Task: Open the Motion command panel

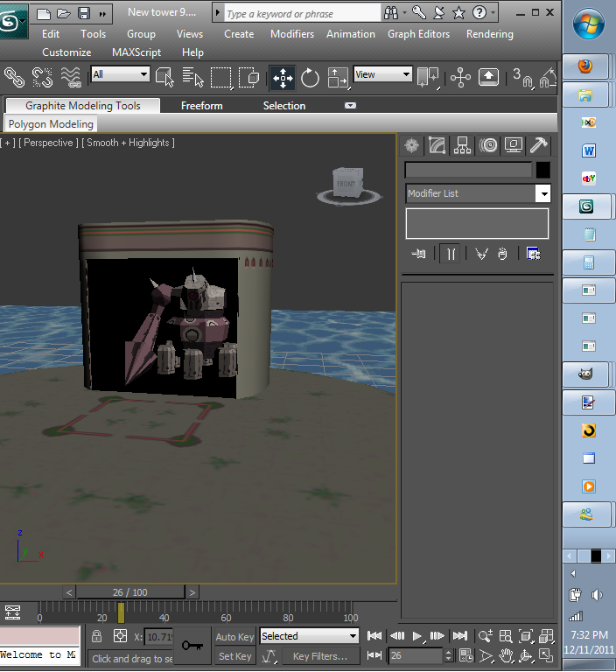Action: (488, 146)
